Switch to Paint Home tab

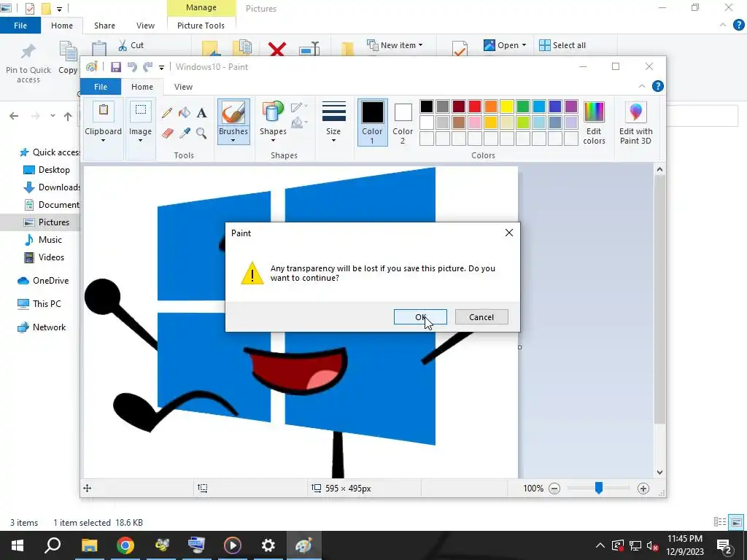142,87
